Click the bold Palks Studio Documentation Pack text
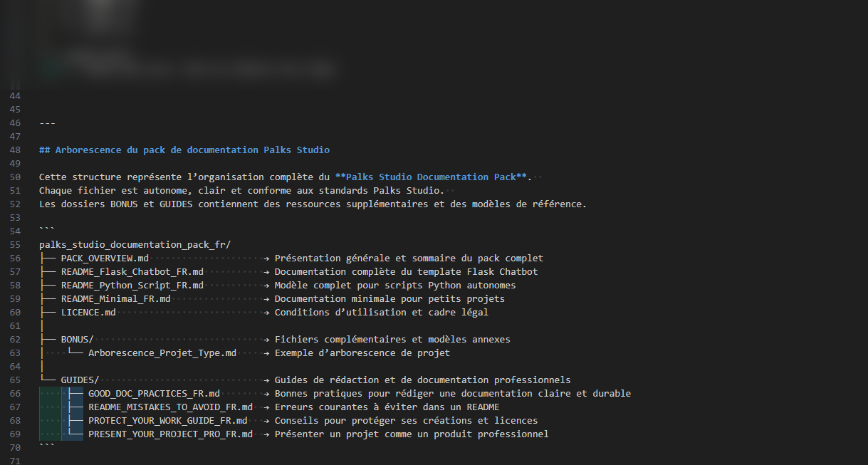Screen dimensions: 868x465 click(433, 177)
